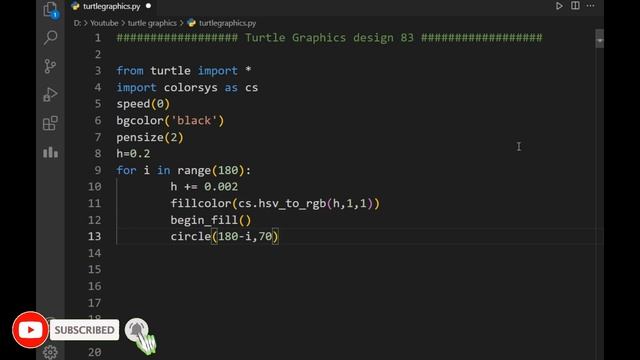Click line number 20 in the gutter
The image size is (640, 360).
(95, 352)
